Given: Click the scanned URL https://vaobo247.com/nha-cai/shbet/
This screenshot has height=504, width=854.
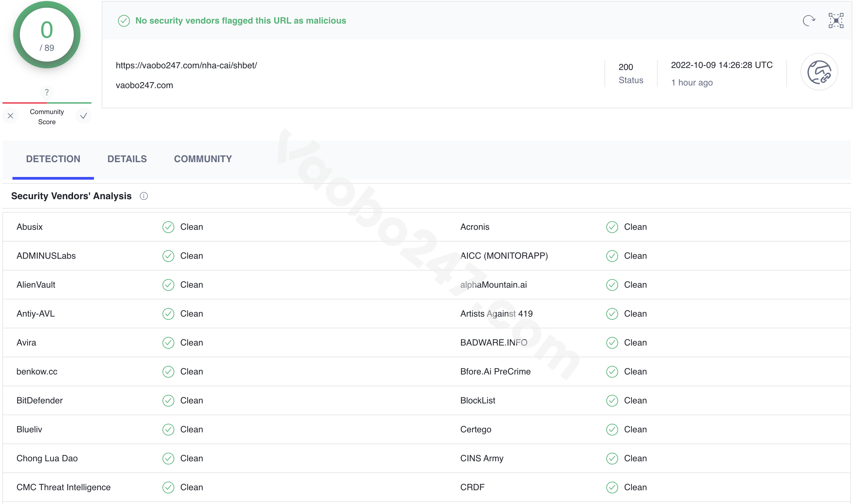Looking at the screenshot, I should point(186,65).
